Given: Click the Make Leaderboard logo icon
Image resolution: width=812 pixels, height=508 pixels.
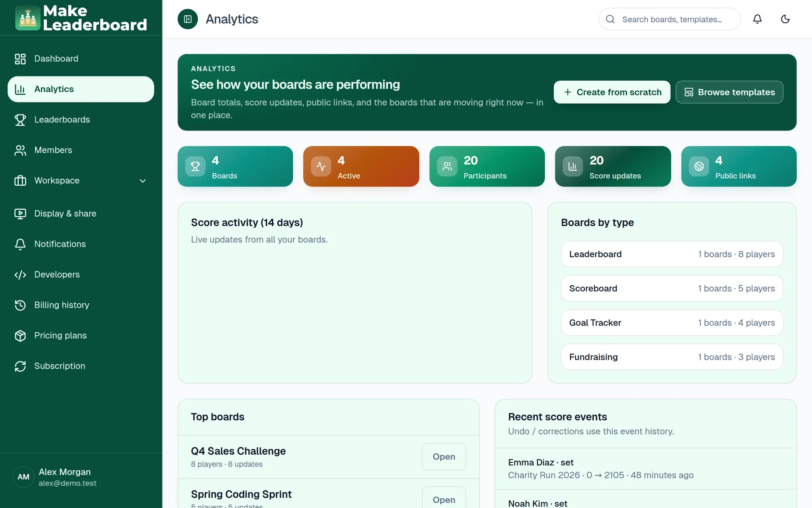Looking at the screenshot, I should 28,18.
